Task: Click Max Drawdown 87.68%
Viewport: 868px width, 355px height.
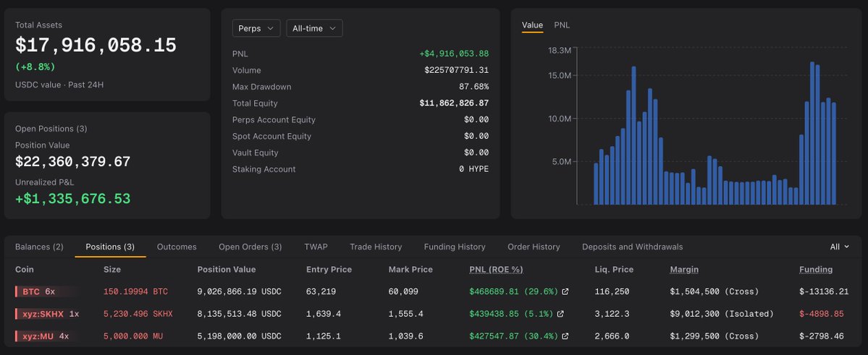Action: pos(474,87)
